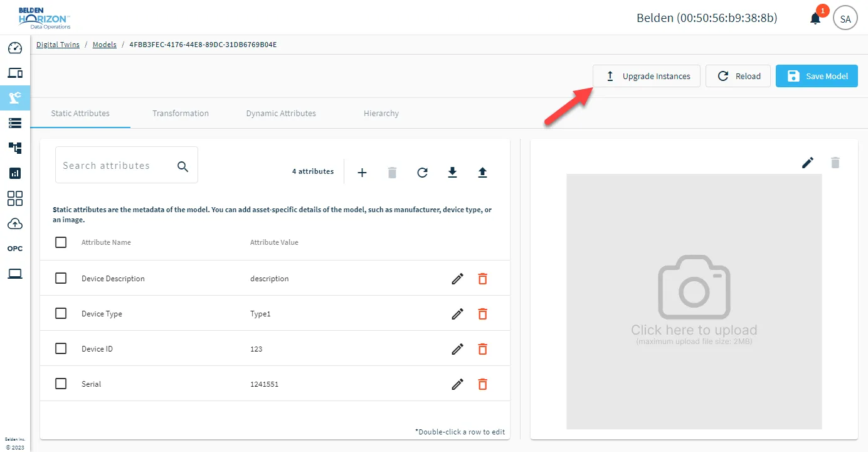Viewport: 868px width, 452px height.
Task: Switch to the Dynamic Attributes tab
Action: (281, 114)
